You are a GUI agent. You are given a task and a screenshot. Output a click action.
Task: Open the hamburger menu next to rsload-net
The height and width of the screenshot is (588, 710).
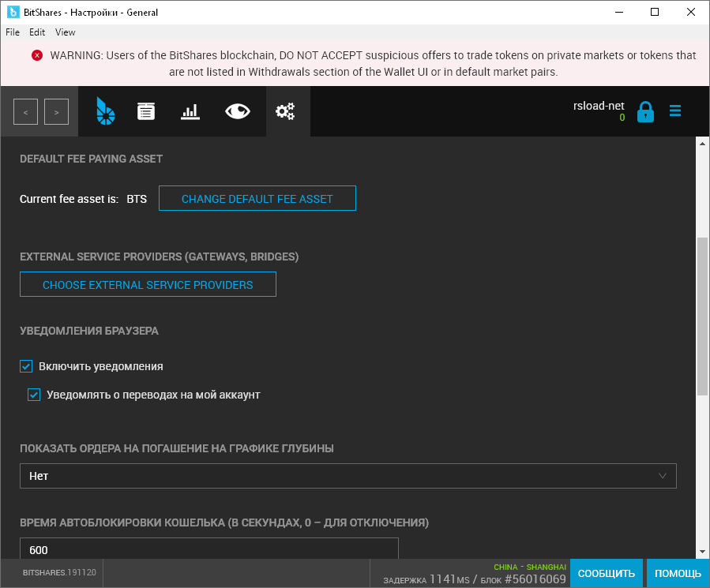pyautogui.click(x=675, y=110)
